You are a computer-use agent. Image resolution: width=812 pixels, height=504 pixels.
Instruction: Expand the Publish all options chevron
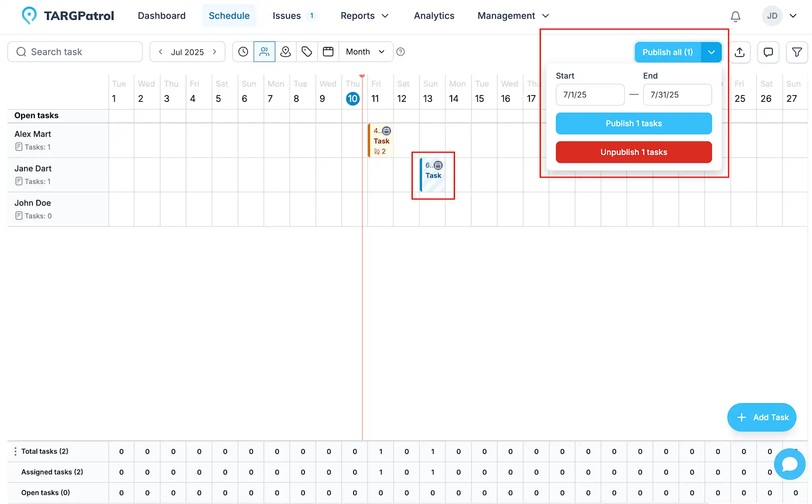[x=711, y=52]
